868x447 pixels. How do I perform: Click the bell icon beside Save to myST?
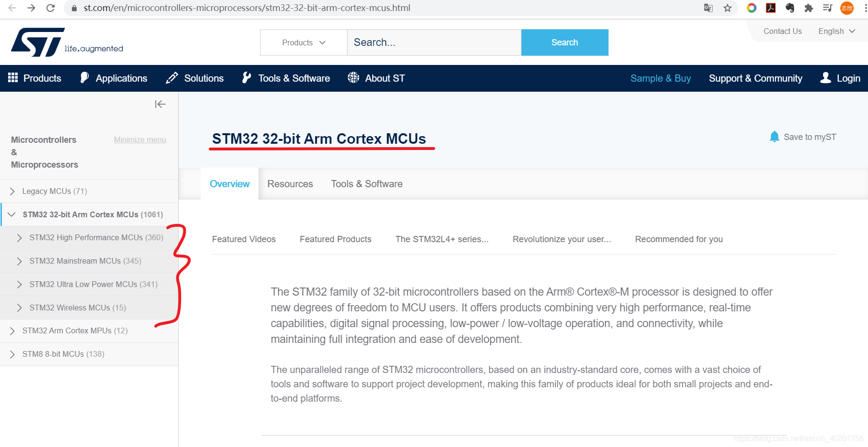774,137
